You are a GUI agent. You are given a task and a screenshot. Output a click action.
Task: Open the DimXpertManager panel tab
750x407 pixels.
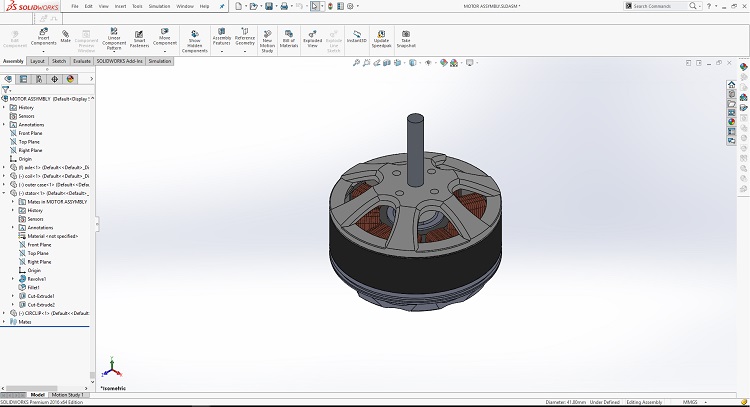(x=55, y=79)
